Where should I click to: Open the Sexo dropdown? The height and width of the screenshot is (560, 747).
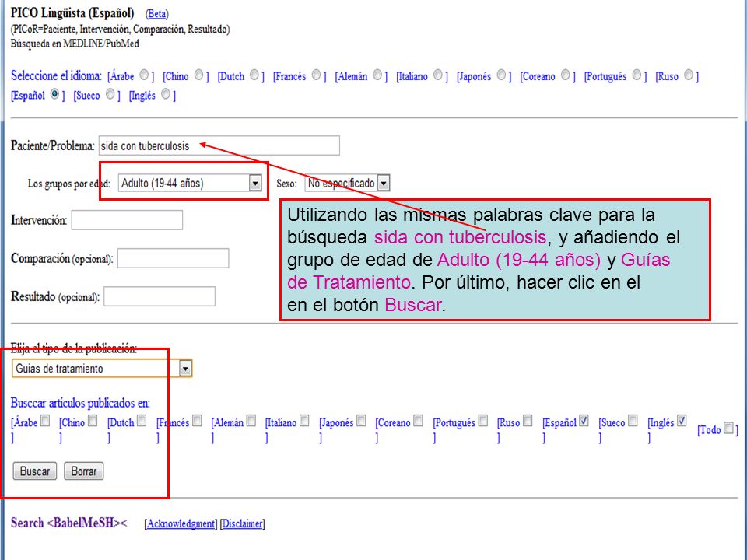[347, 183]
